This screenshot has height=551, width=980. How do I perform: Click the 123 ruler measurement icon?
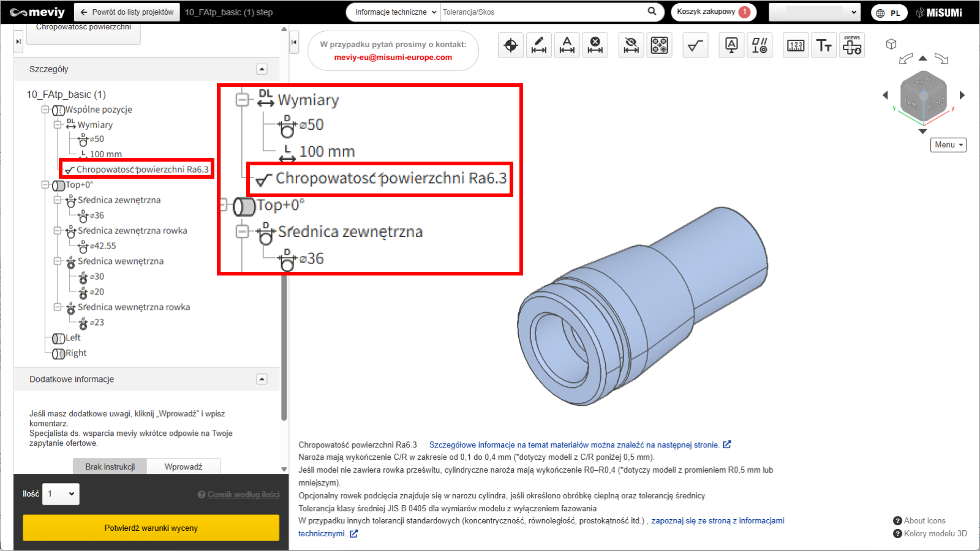pos(796,45)
